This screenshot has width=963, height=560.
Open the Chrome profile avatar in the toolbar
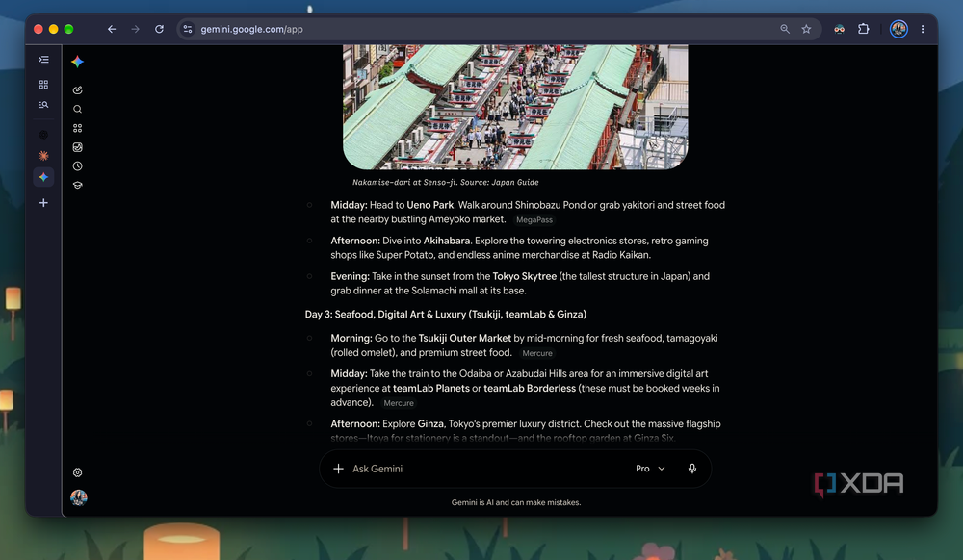click(898, 29)
